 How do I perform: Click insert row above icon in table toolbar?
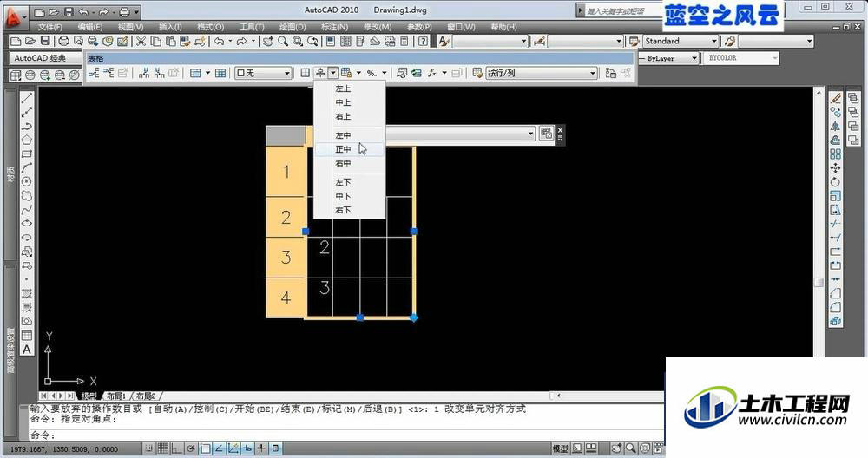pos(94,73)
